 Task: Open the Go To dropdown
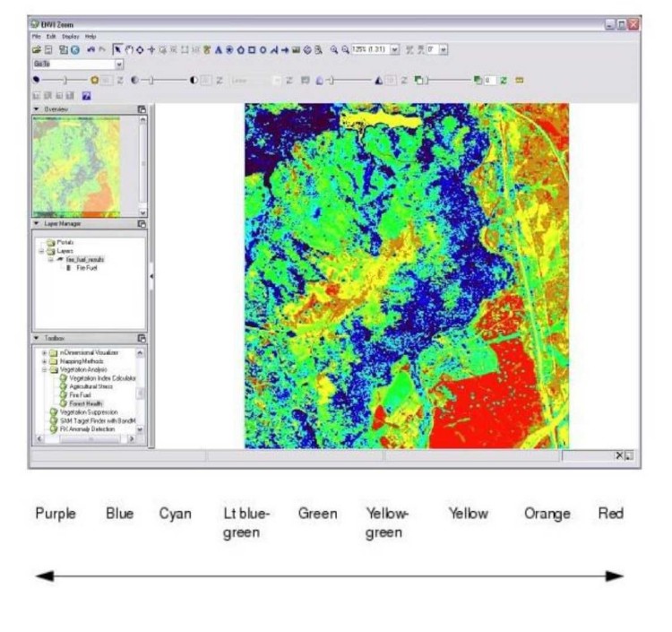119,65
